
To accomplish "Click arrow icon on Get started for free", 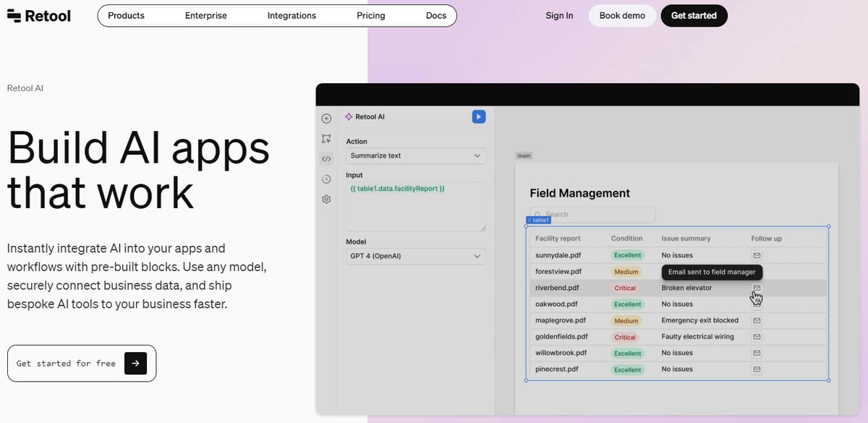I will 135,363.
